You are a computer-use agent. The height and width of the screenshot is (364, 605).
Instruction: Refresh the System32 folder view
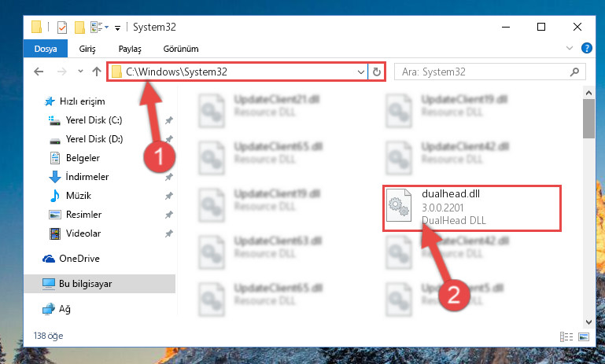point(377,72)
